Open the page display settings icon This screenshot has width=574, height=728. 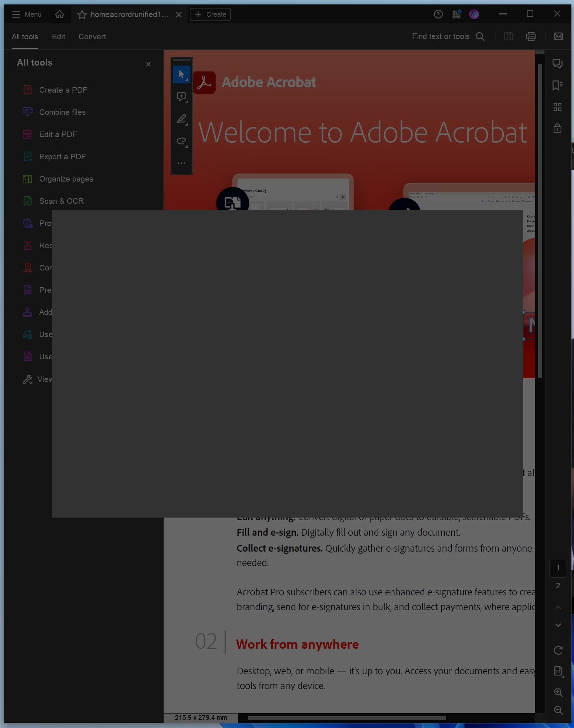click(558, 671)
